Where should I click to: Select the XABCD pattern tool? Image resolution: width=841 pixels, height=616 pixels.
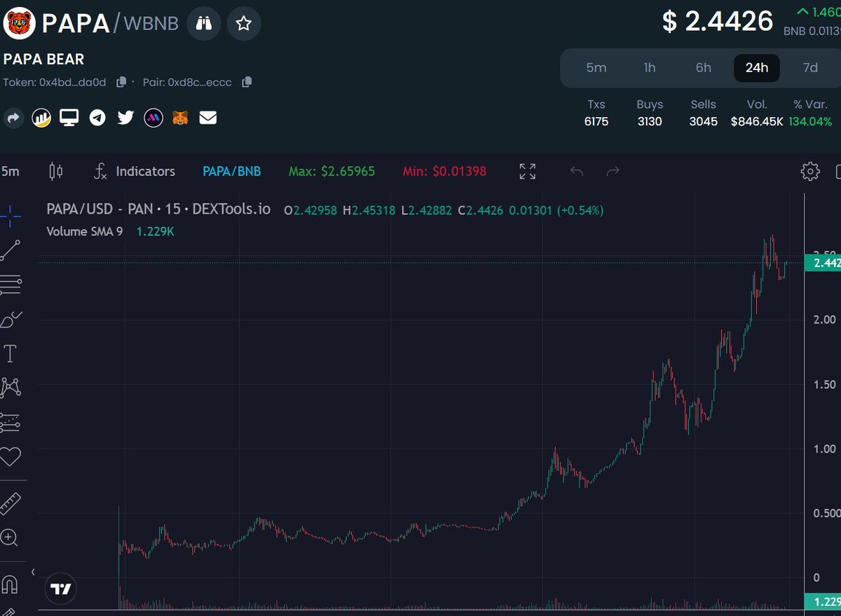point(11,387)
